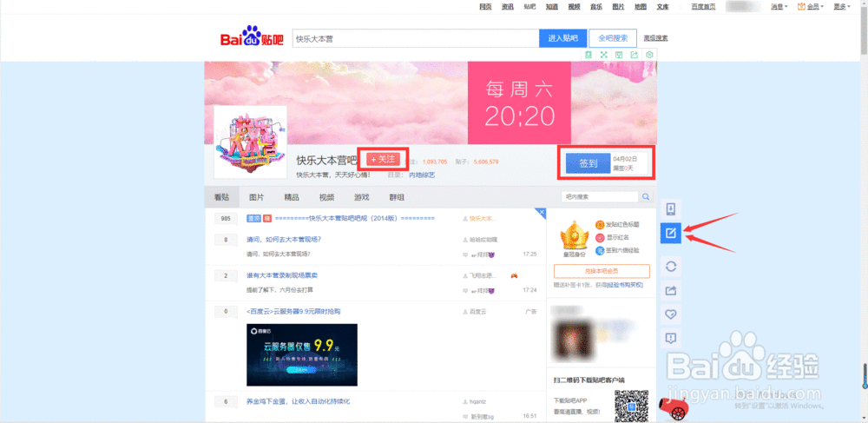Click the 音乐 link in top navigation
Image resolution: width=868 pixels, height=423 pixels.
[596, 7]
